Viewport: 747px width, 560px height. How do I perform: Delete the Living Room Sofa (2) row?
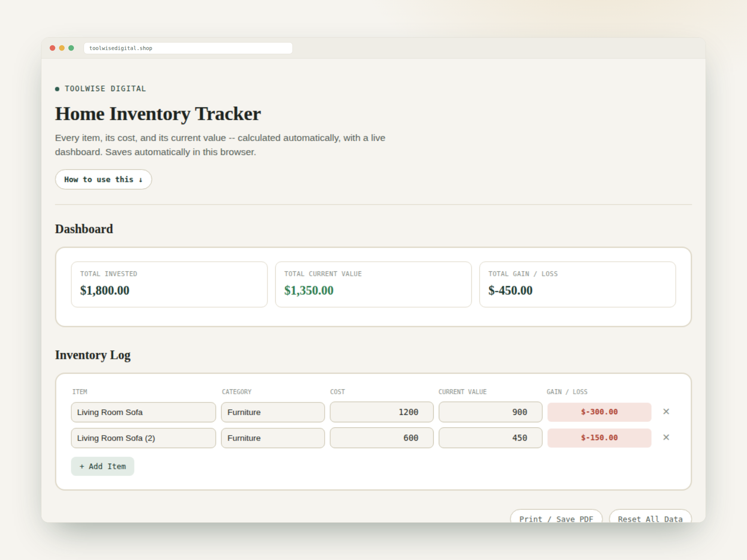tap(666, 437)
